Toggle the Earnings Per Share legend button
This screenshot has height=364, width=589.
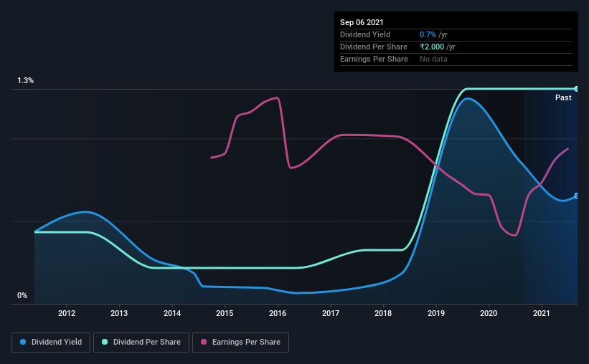click(x=240, y=343)
